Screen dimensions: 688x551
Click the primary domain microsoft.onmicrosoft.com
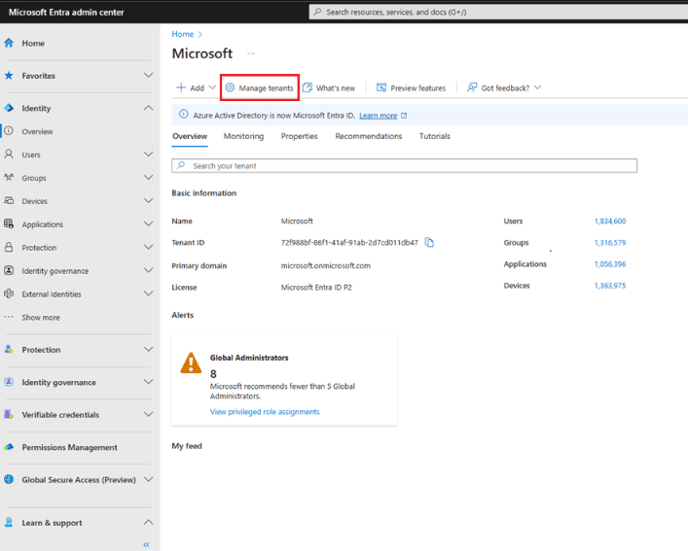pos(326,266)
